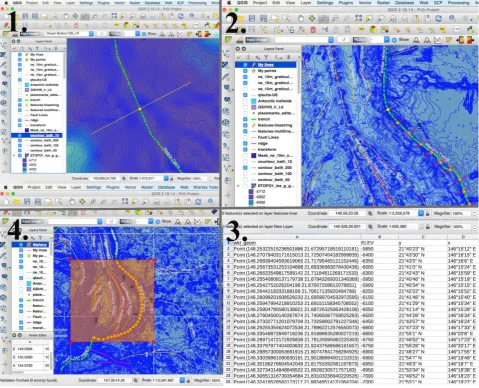Toggle My lines checkbox in window 1

click(20, 54)
